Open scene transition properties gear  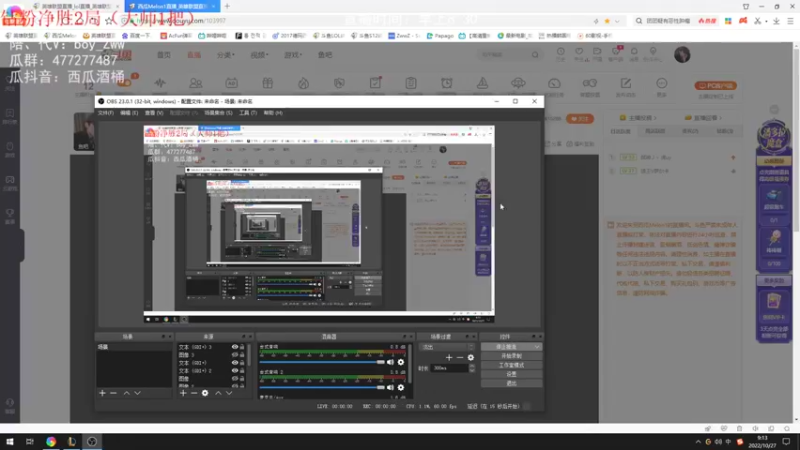click(x=471, y=358)
